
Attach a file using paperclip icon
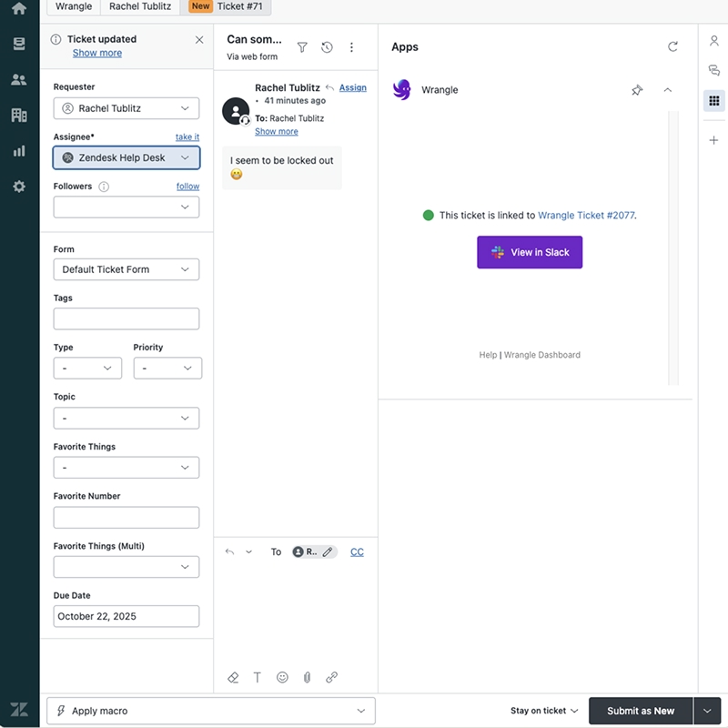coord(307,677)
